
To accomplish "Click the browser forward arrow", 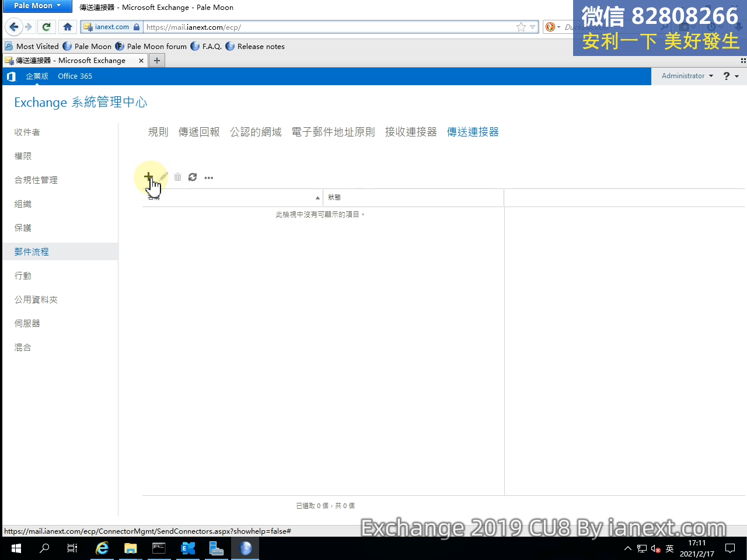I will [28, 27].
